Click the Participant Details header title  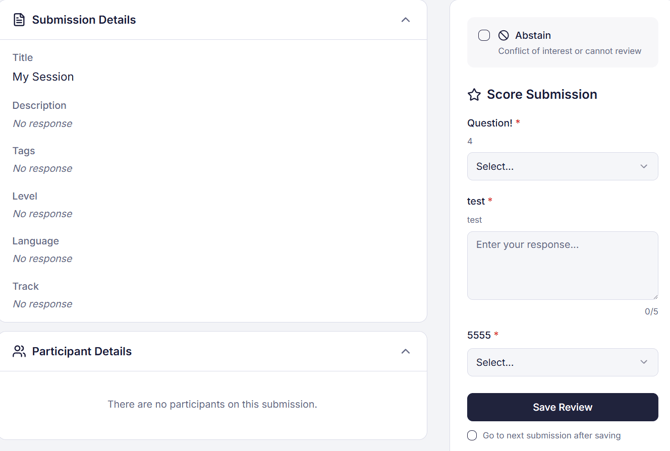pyautogui.click(x=82, y=352)
